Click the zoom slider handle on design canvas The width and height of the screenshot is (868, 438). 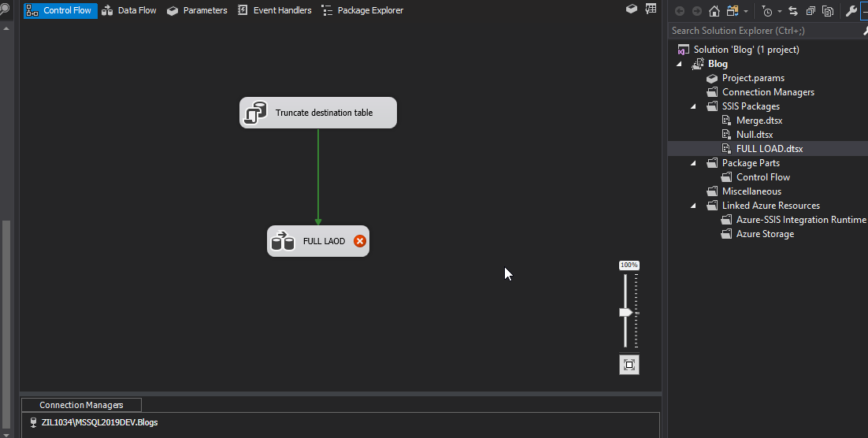(x=626, y=312)
